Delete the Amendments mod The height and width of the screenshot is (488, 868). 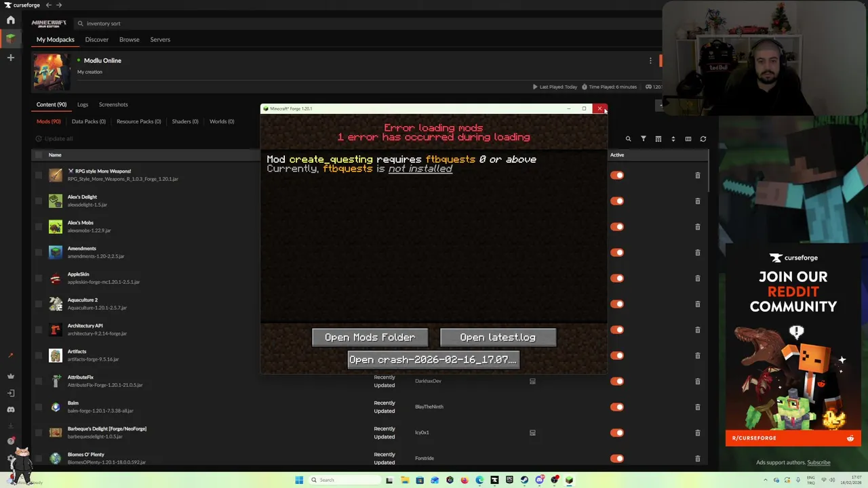coord(697,253)
